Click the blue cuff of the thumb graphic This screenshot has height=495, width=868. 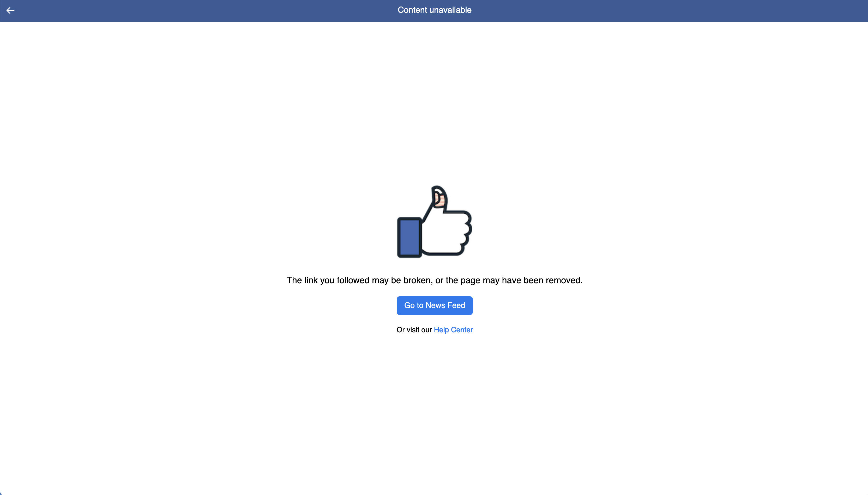click(x=410, y=238)
